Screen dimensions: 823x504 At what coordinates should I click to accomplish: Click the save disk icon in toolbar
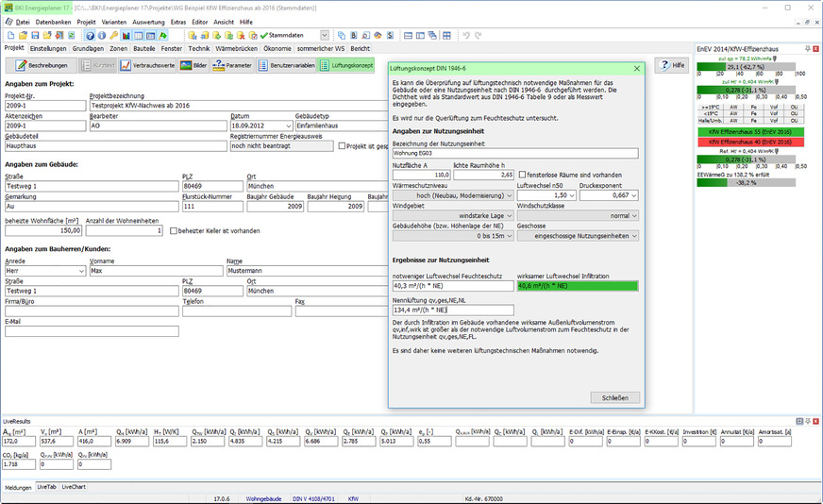tap(36, 35)
